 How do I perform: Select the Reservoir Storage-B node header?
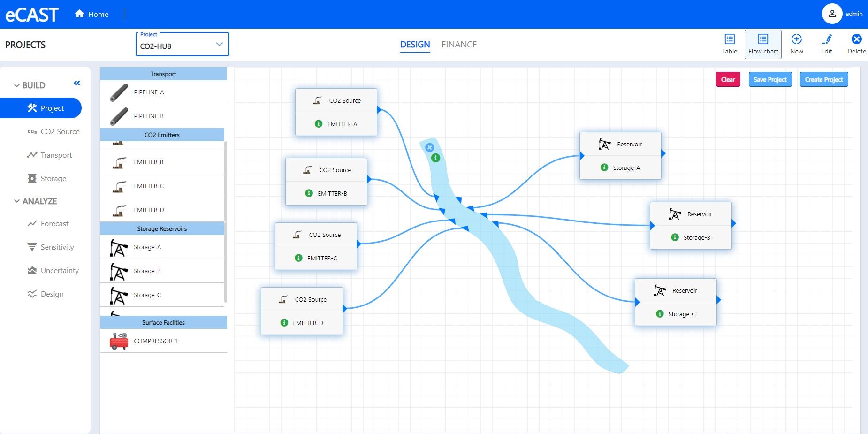(691, 214)
